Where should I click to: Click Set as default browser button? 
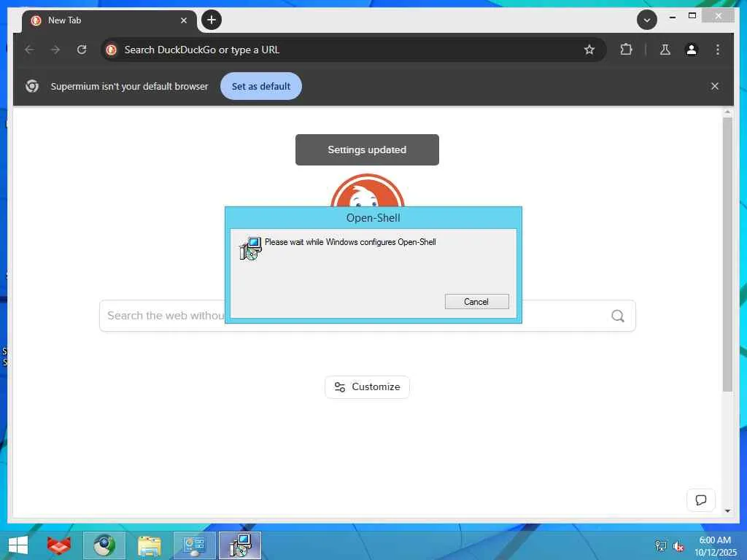coord(261,86)
